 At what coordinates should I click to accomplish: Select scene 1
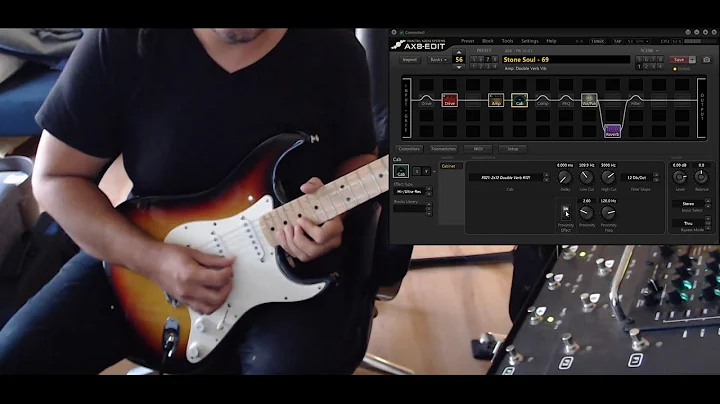coord(639,67)
